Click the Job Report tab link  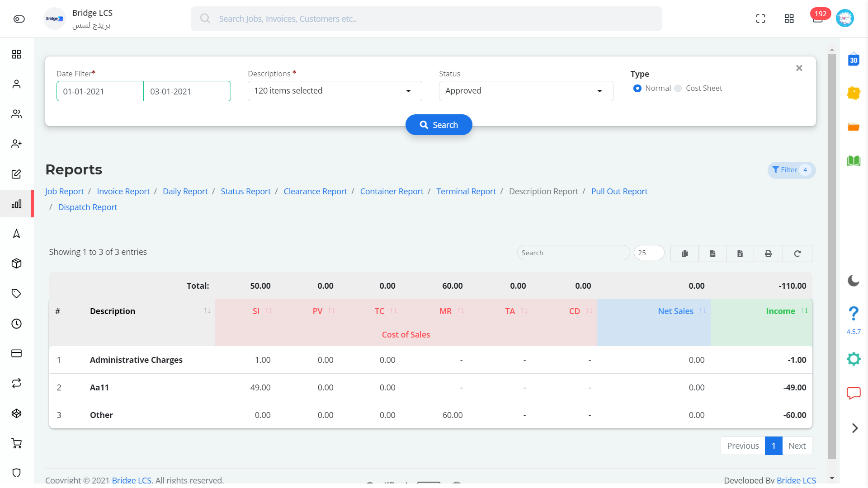(64, 191)
